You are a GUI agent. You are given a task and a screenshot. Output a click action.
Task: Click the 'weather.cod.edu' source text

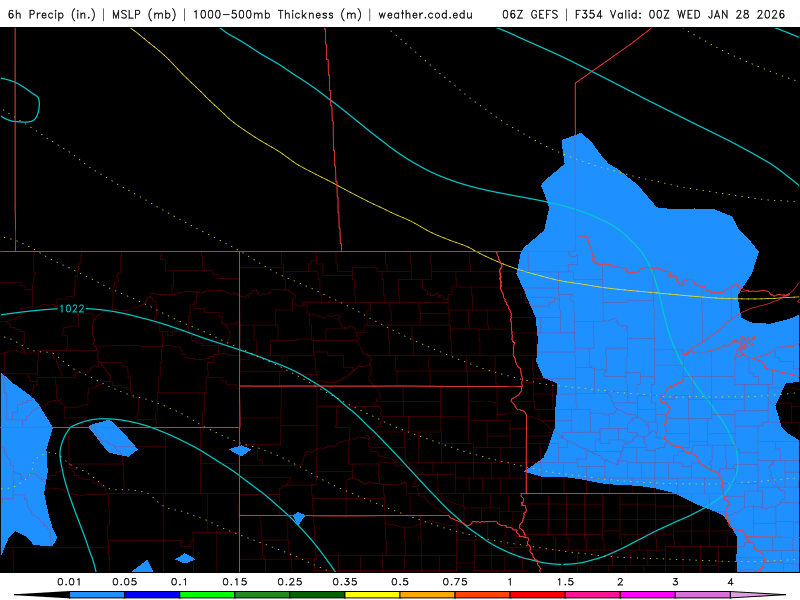(x=426, y=14)
